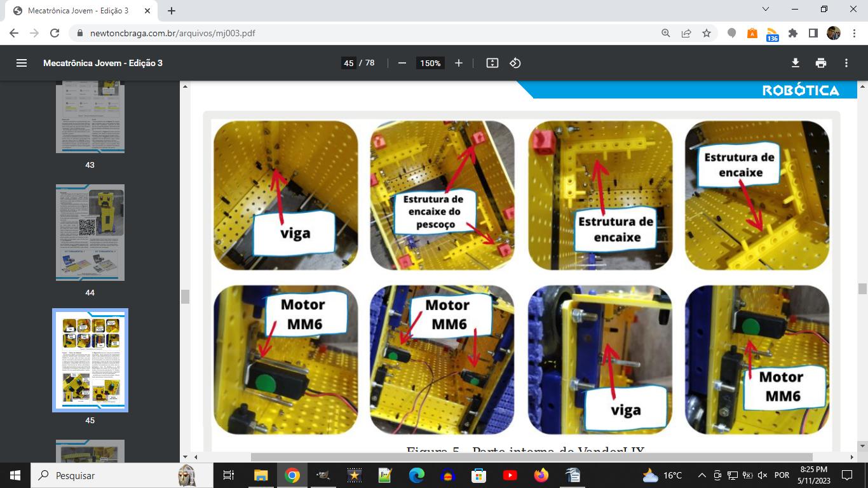Select page 45 thumbnail

tap(90, 360)
